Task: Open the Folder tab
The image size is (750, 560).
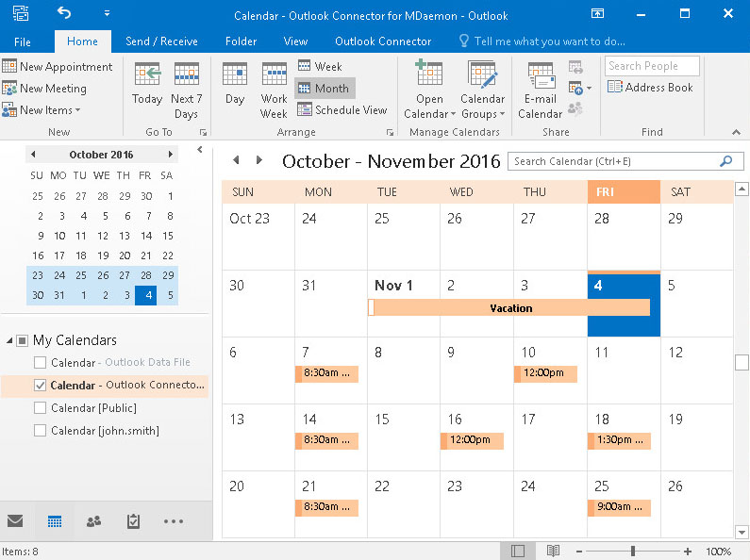Action: coord(242,41)
